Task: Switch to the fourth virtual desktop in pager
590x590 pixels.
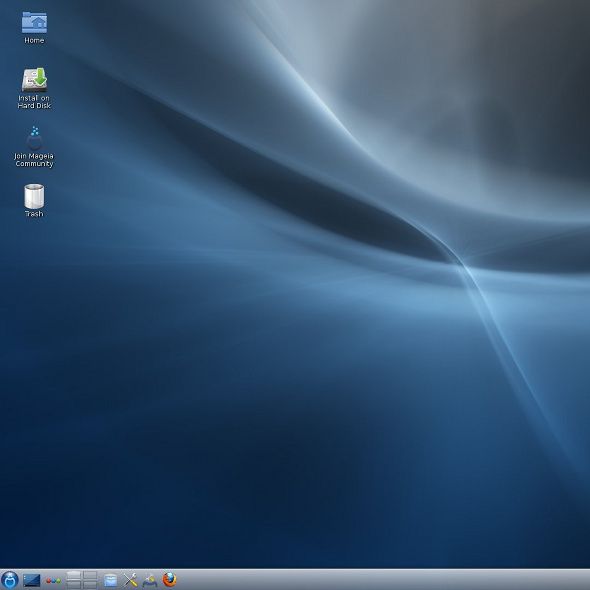Action: pyautogui.click(x=90, y=584)
